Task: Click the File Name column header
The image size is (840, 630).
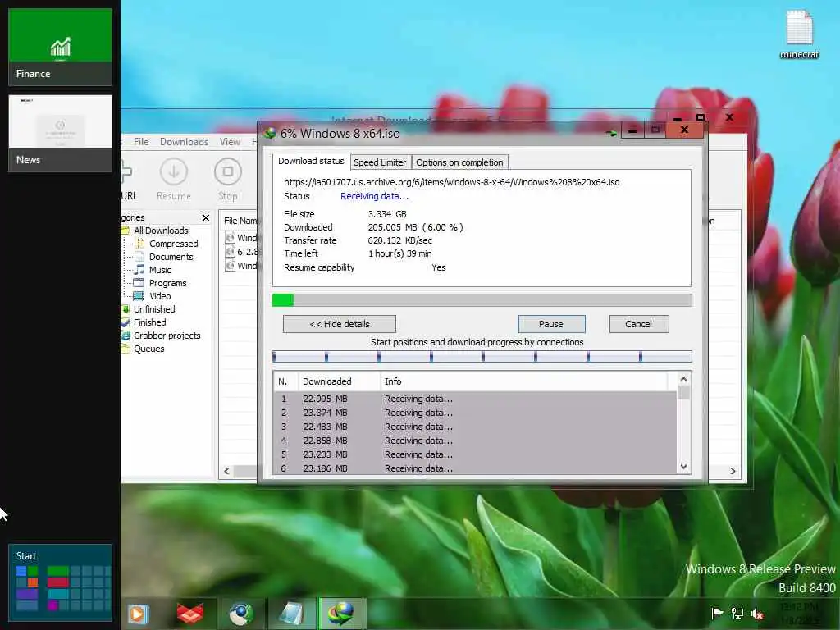Action: (240, 221)
